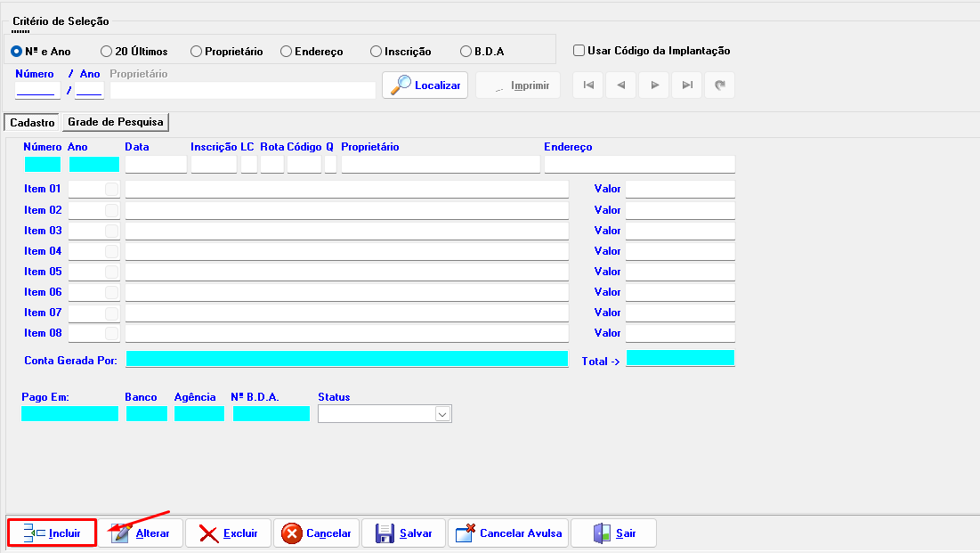
Task: Open the Status dropdown list
Action: point(442,414)
